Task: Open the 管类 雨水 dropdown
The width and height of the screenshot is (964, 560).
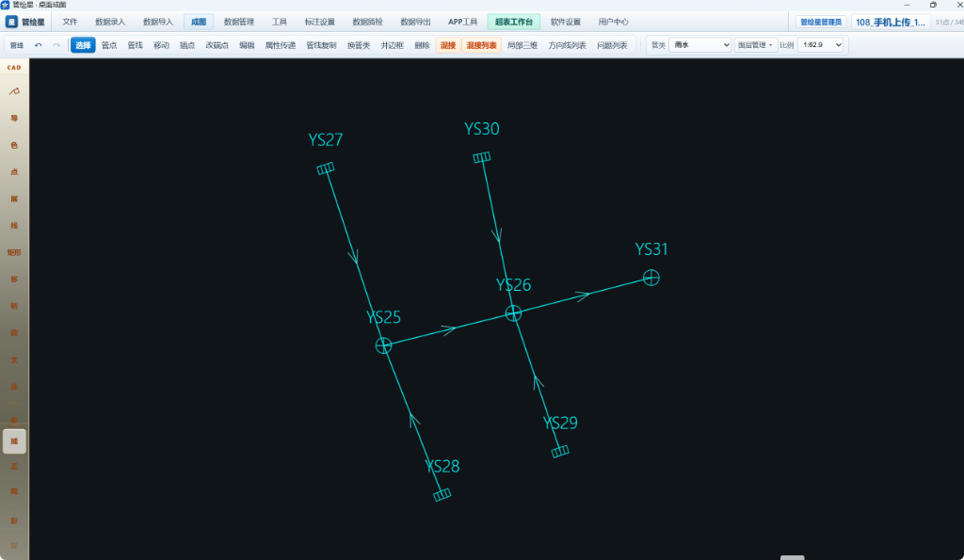Action: click(x=699, y=45)
